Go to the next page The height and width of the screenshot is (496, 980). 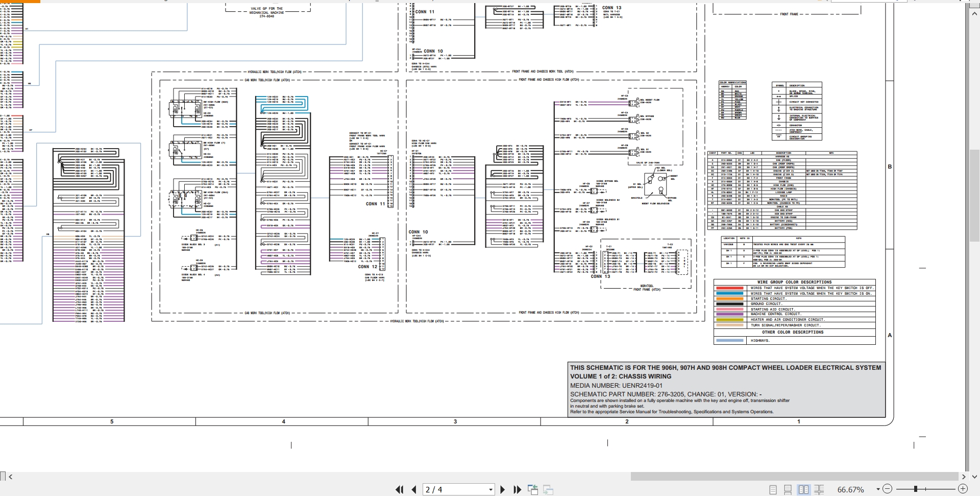pyautogui.click(x=502, y=490)
